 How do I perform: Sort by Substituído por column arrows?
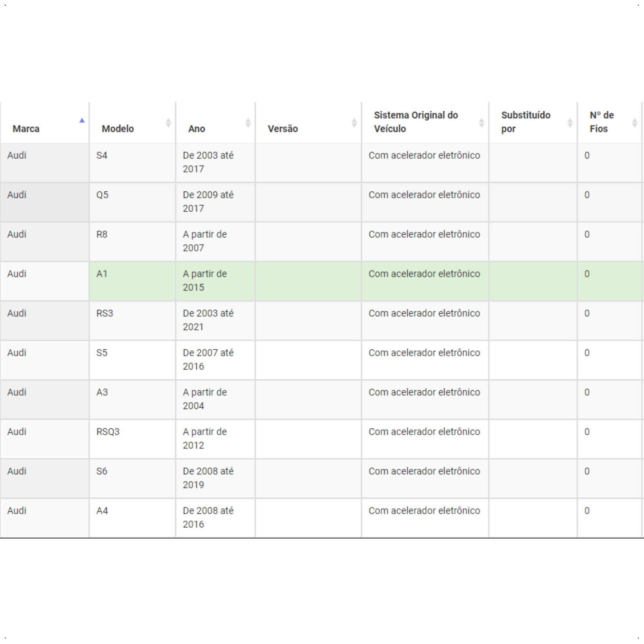point(570,123)
